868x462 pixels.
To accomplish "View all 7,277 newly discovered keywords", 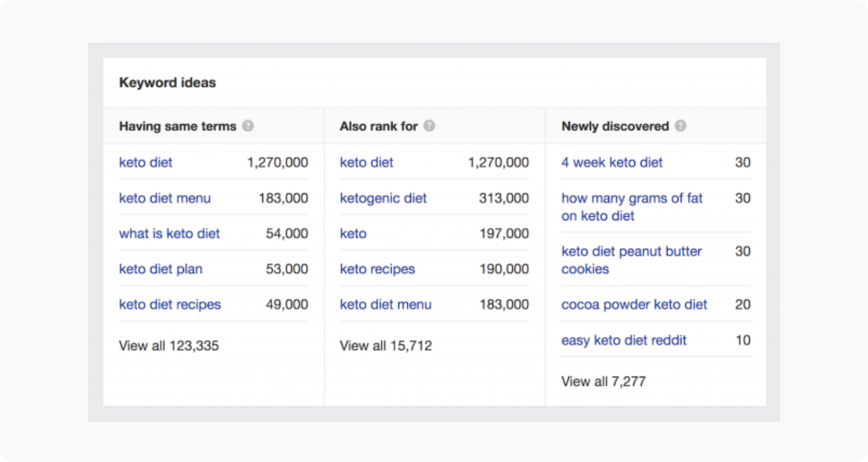I will tap(603, 382).
